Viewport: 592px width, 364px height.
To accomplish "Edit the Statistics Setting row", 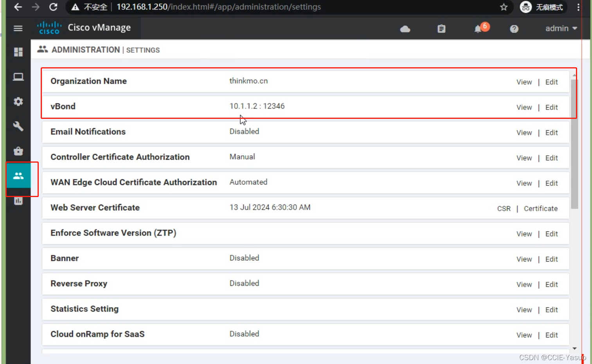I will click(551, 310).
